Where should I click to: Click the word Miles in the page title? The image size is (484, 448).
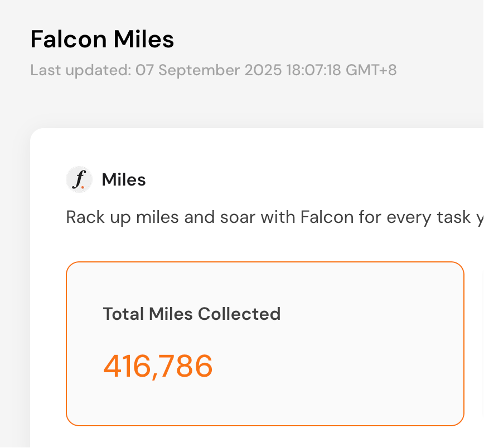tap(144, 39)
